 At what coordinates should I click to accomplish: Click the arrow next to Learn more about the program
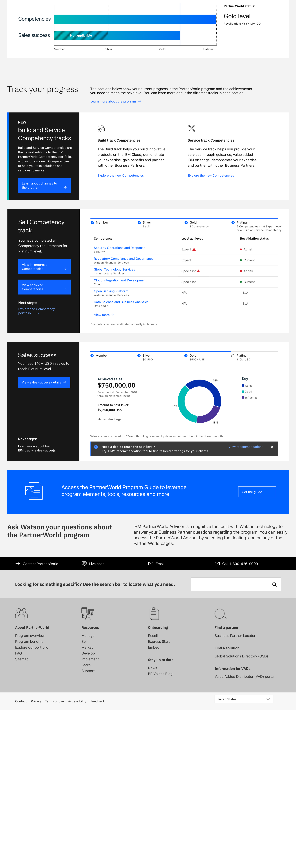(x=140, y=101)
